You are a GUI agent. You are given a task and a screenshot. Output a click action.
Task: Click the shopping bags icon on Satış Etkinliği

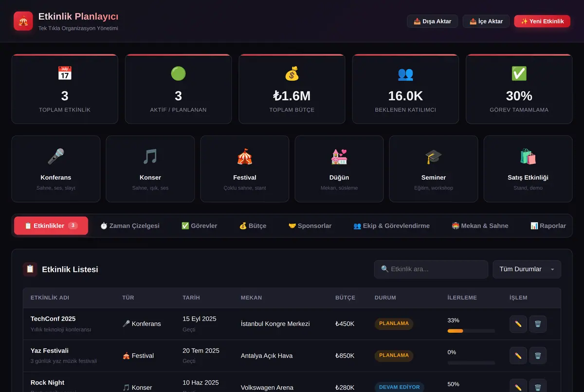coord(528,157)
